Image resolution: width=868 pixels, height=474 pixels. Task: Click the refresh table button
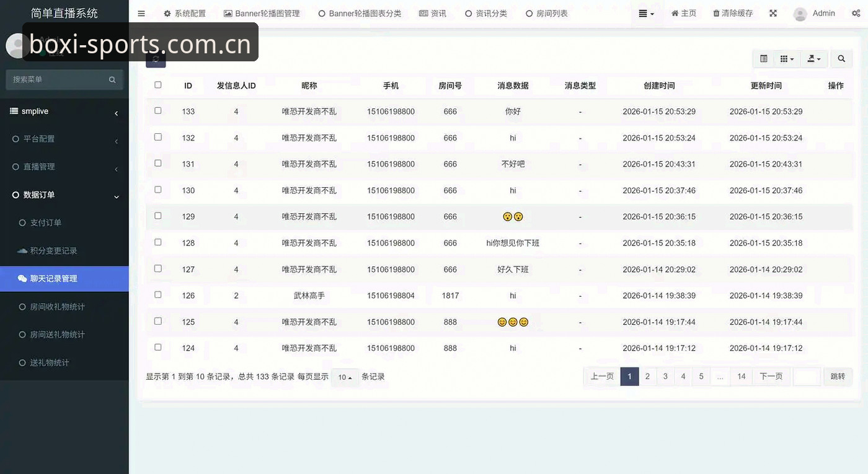coord(156,59)
